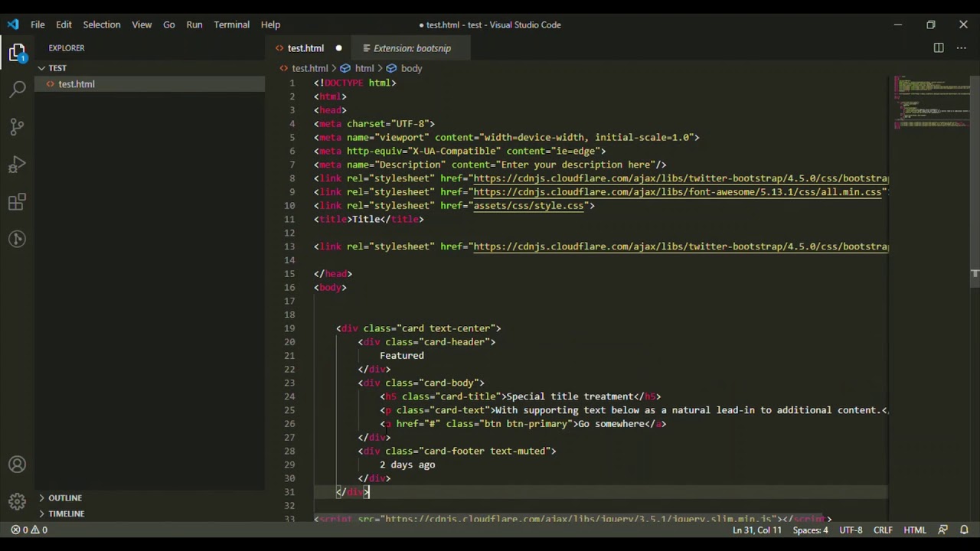Click CRLF end of line setting
Viewport: 980px width, 551px height.
pos(883,530)
